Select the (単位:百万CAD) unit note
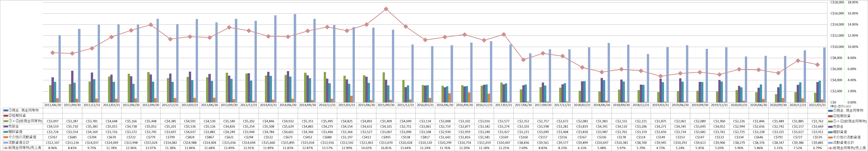The width and height of the screenshot is (868, 151). pyautogui.click(x=840, y=106)
